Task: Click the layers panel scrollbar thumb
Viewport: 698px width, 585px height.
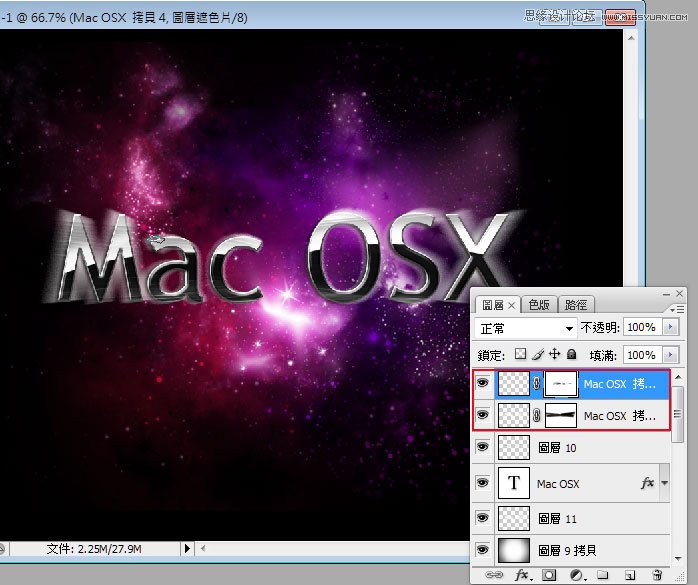Action: 678,414
